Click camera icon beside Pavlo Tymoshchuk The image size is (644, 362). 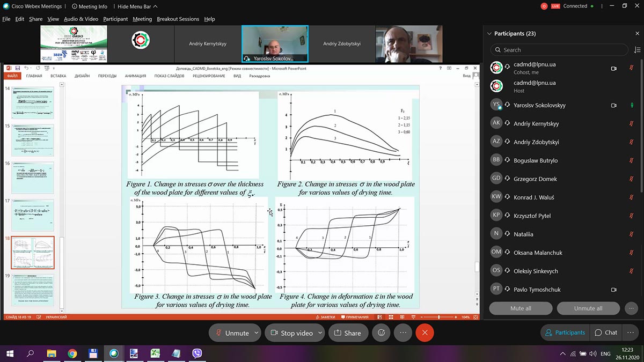click(x=613, y=290)
